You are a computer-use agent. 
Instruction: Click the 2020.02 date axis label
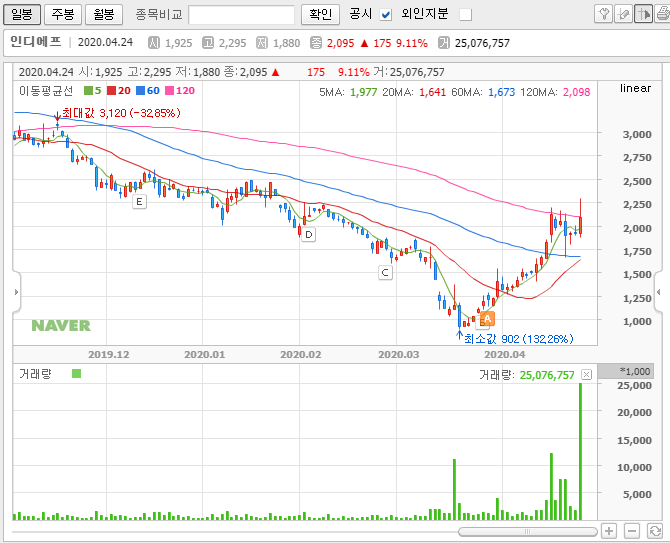click(300, 355)
